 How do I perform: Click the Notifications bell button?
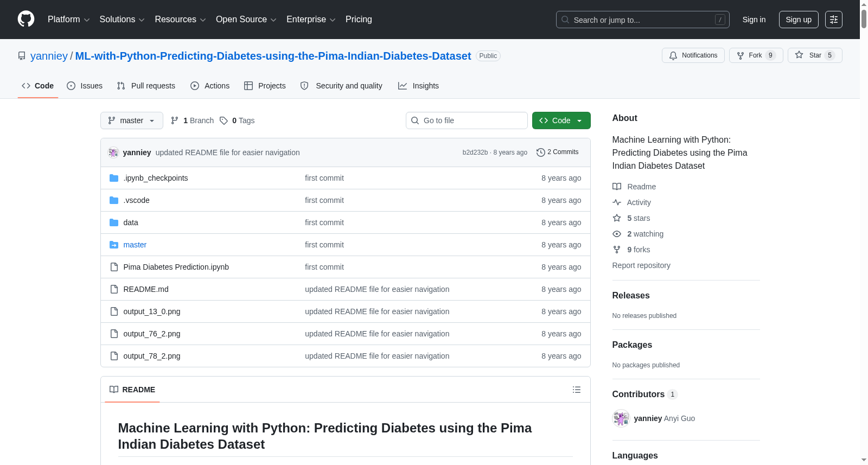click(x=693, y=55)
